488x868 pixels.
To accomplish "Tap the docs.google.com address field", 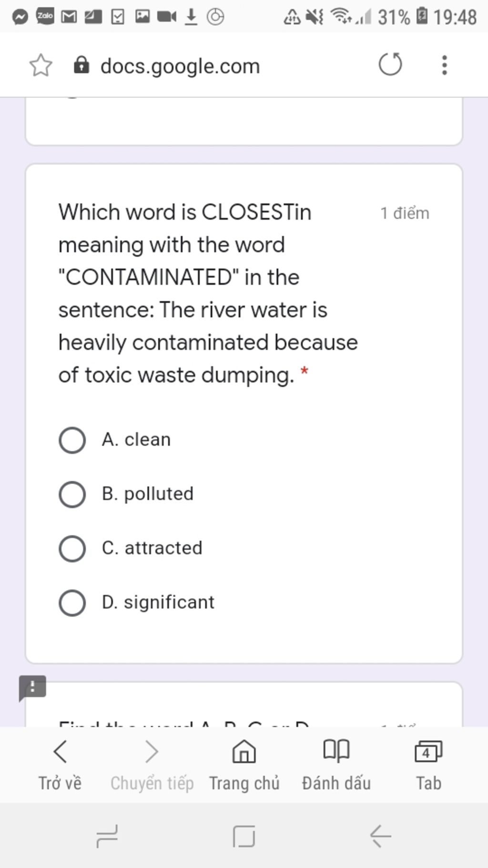I will (180, 66).
